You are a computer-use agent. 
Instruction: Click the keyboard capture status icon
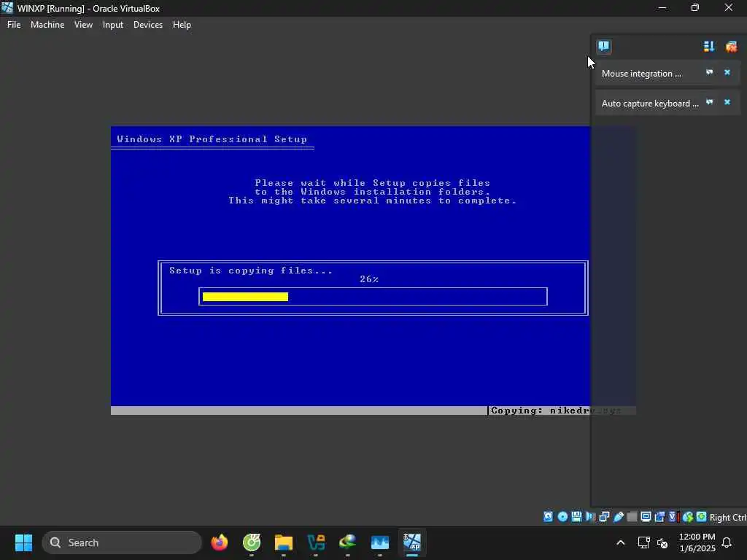pyautogui.click(x=701, y=517)
